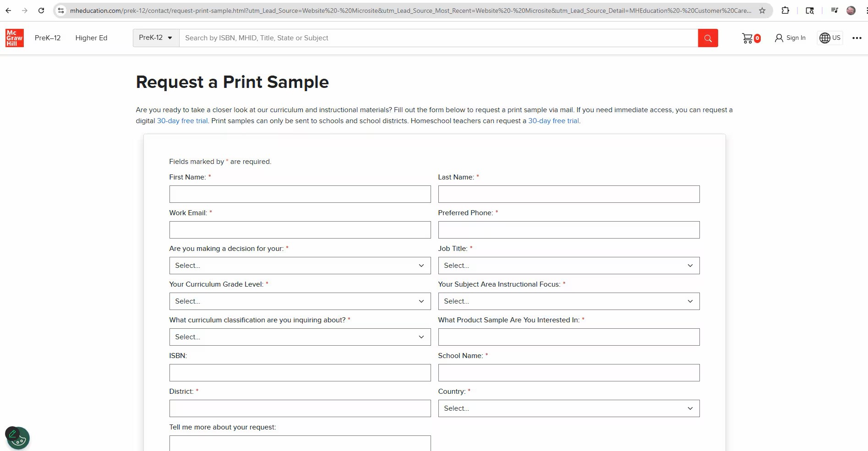The height and width of the screenshot is (451, 868).
Task: Open the Job Title dropdown
Action: pyautogui.click(x=568, y=266)
